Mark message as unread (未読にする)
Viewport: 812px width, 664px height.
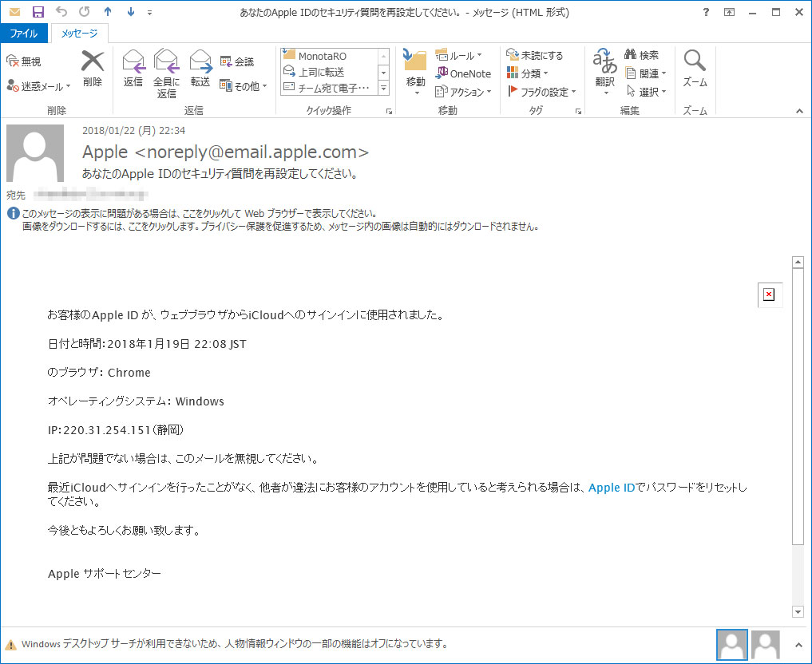point(534,55)
